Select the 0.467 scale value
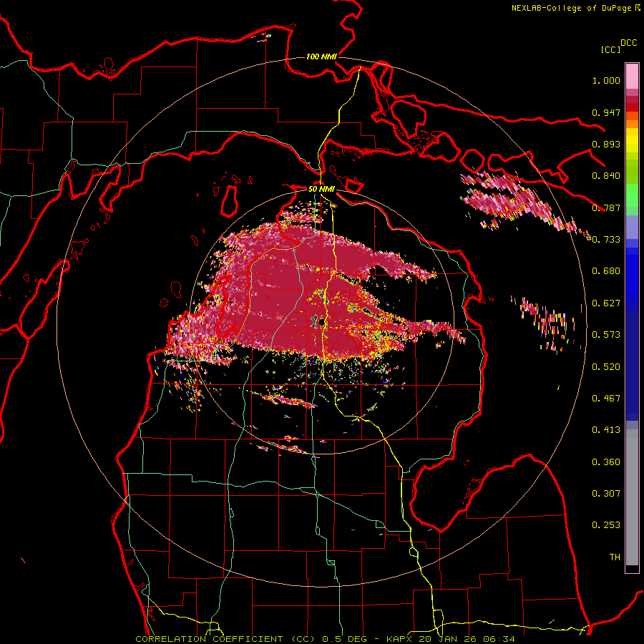Image resolution: width=644 pixels, height=644 pixels. tap(606, 399)
